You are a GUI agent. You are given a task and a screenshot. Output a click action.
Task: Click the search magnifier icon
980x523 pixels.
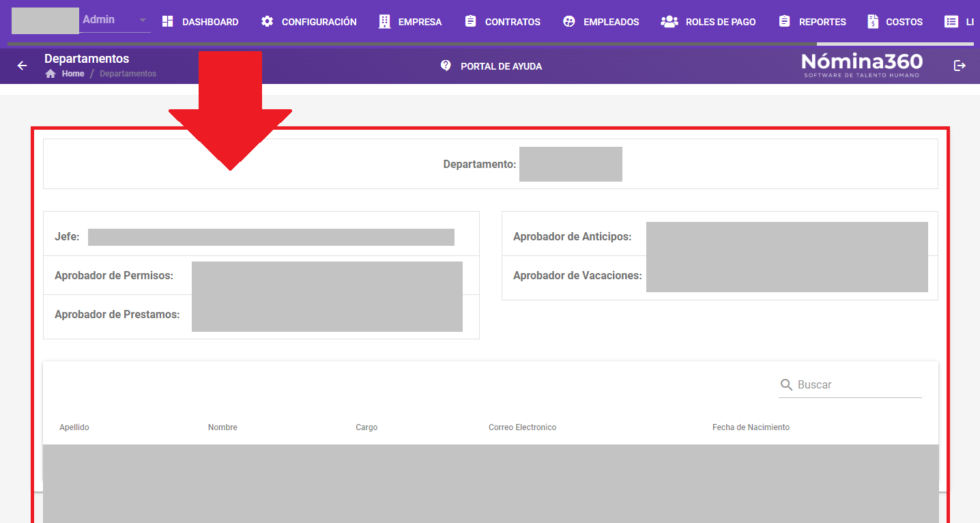[x=786, y=385]
